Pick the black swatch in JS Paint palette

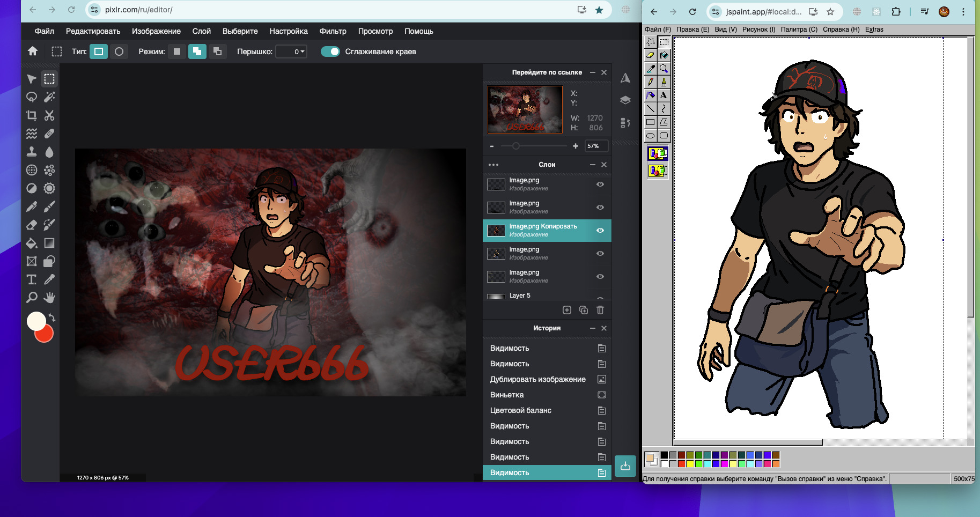(664, 455)
